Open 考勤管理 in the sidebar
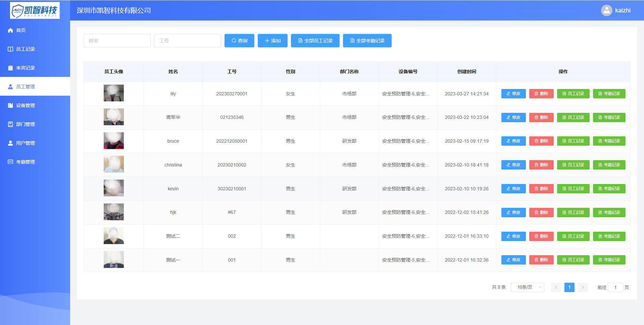The height and width of the screenshot is (325, 644). pos(35,162)
